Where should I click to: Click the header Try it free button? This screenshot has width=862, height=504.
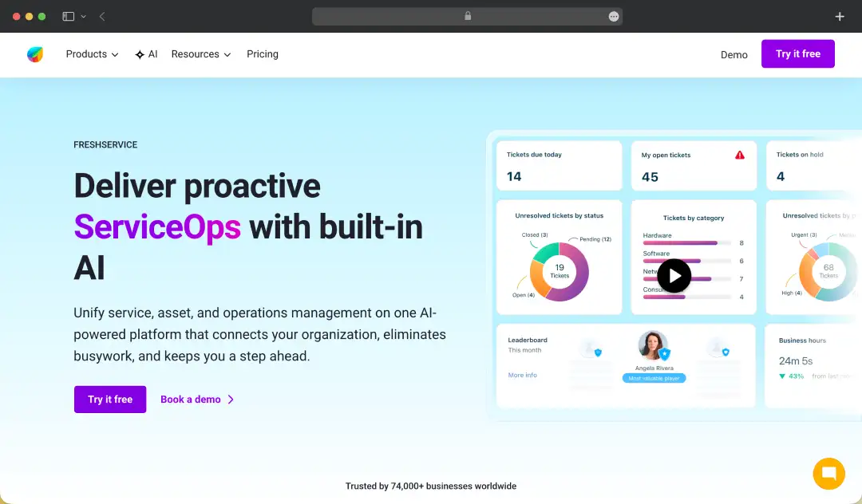797,53
